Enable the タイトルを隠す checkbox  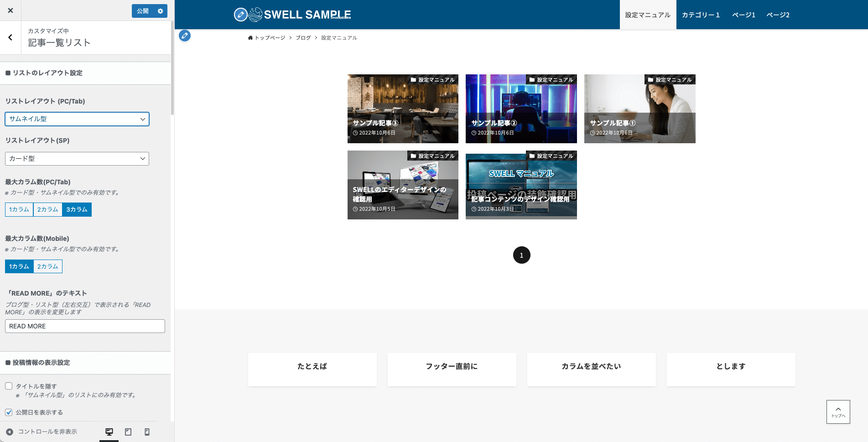[9, 386]
